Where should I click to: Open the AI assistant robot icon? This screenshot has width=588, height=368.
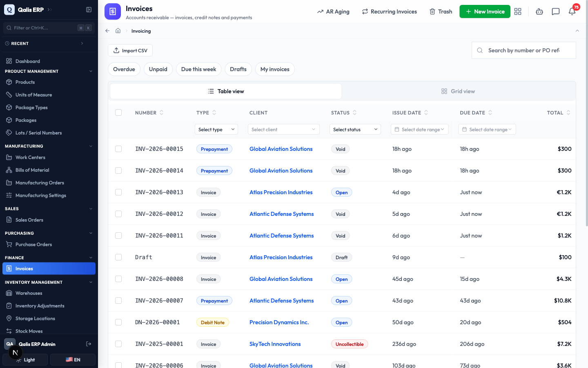click(539, 11)
